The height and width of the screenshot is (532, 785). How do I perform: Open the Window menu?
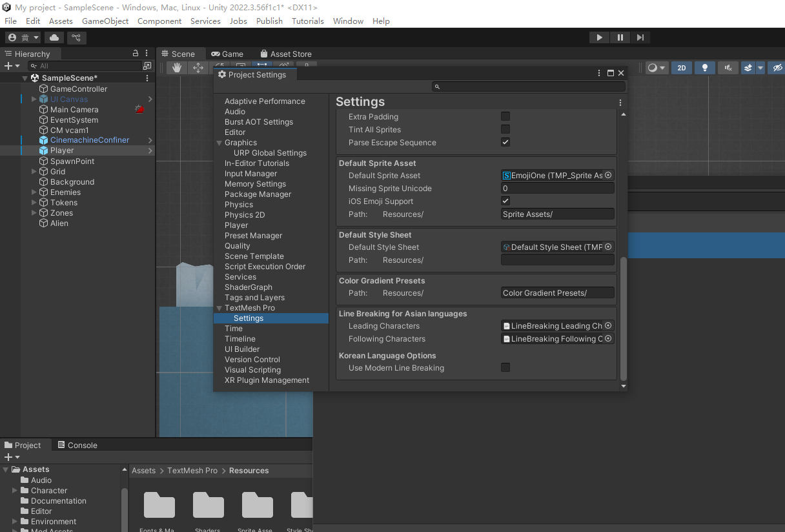coord(348,21)
